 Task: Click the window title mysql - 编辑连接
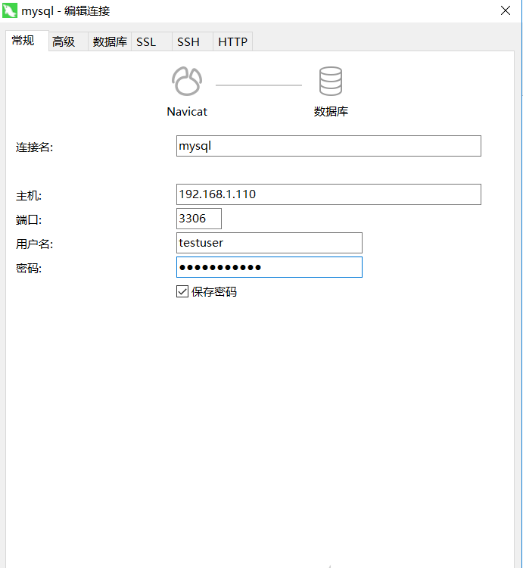tap(66, 11)
